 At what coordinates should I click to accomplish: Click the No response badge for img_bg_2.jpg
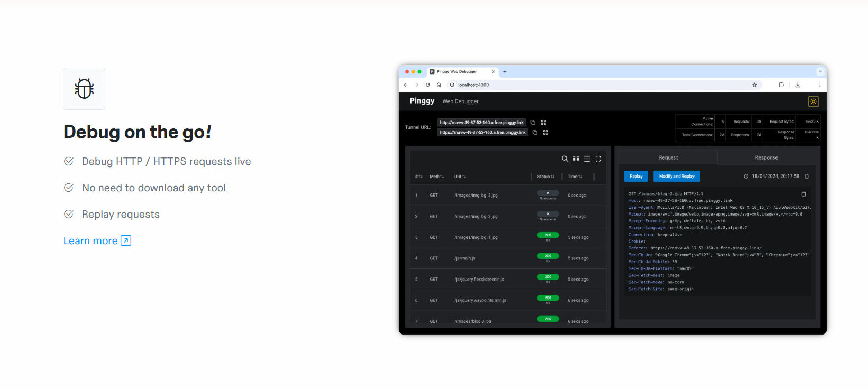548,193
